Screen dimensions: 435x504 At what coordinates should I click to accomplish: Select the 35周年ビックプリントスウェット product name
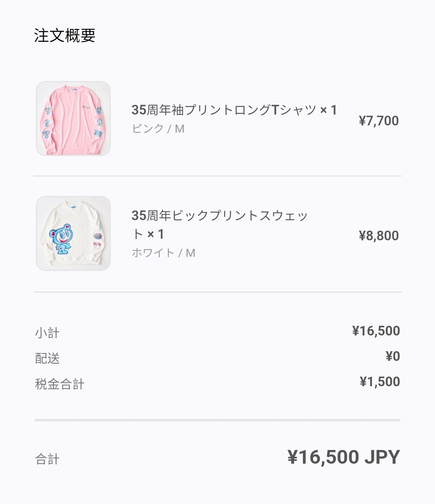220,225
